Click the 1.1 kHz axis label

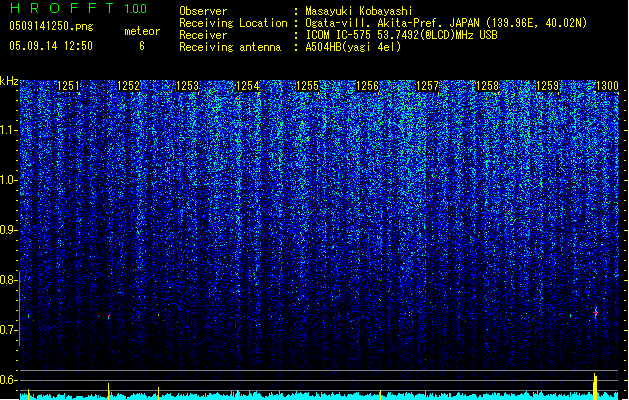pyautogui.click(x=8, y=130)
